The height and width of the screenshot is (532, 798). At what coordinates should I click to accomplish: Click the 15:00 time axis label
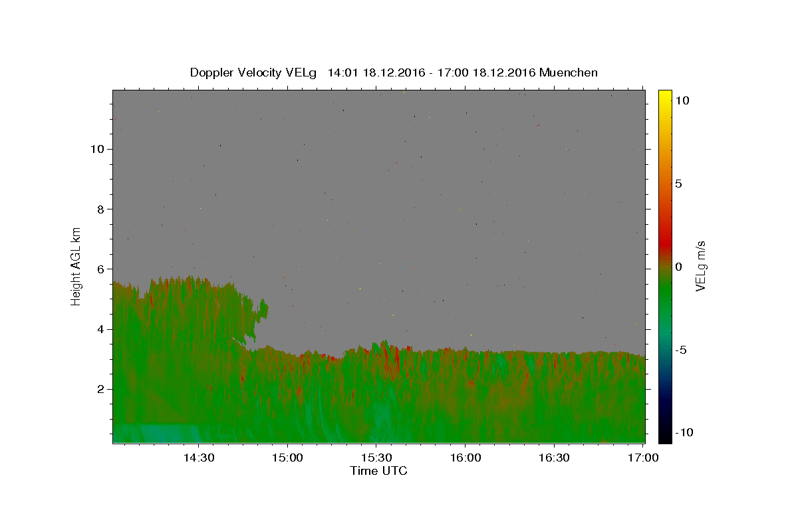point(287,458)
